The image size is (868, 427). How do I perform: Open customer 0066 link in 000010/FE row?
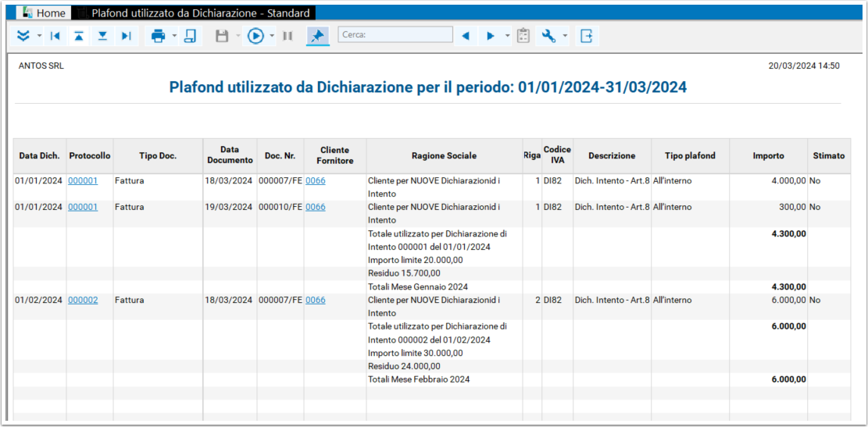(316, 207)
